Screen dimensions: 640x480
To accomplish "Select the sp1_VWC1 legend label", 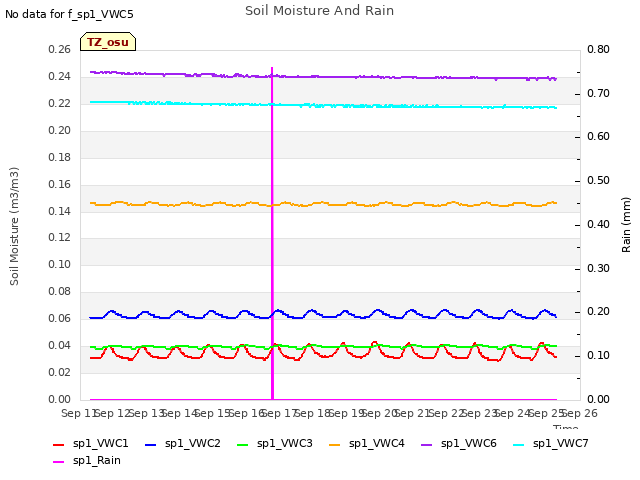I will pos(100,444).
